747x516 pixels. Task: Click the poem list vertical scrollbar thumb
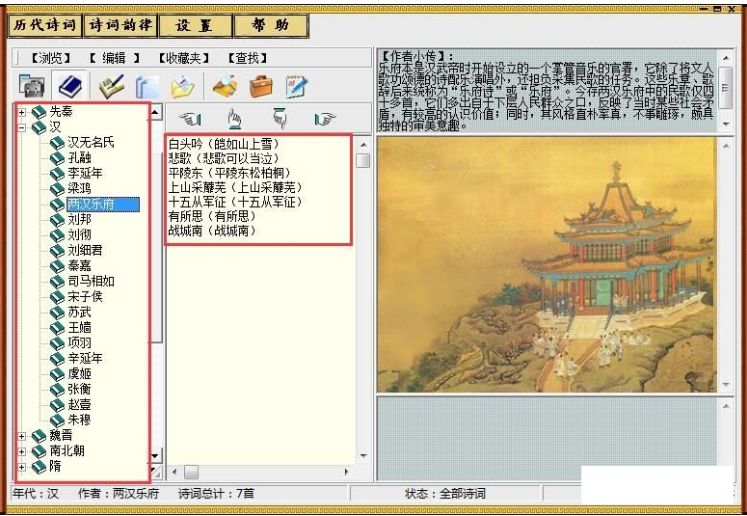[363, 161]
